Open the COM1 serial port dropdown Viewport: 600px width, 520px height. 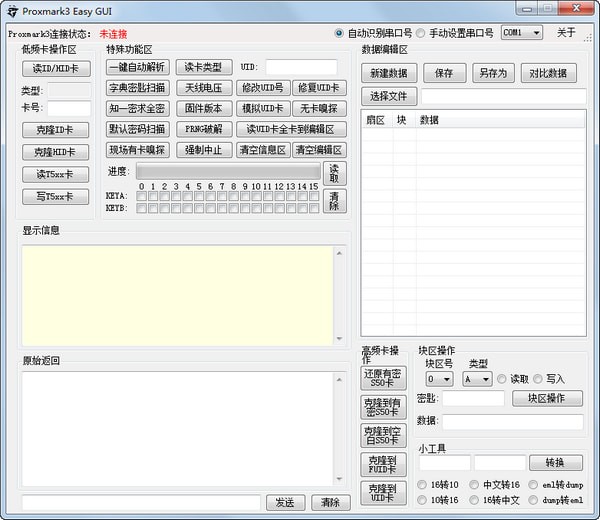click(x=521, y=33)
